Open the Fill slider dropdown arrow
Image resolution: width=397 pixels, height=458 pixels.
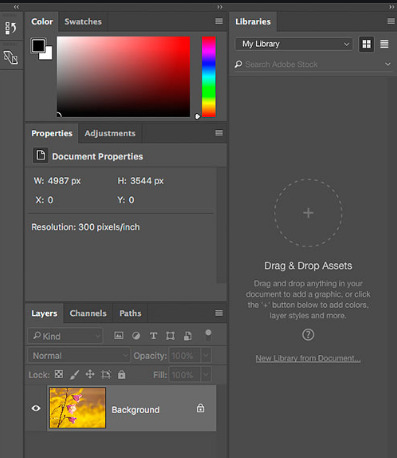click(206, 375)
